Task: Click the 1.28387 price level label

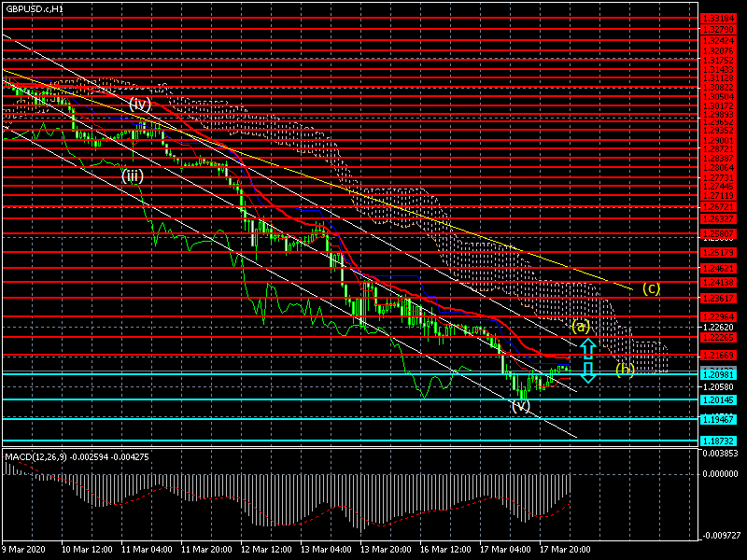Action: (x=718, y=159)
